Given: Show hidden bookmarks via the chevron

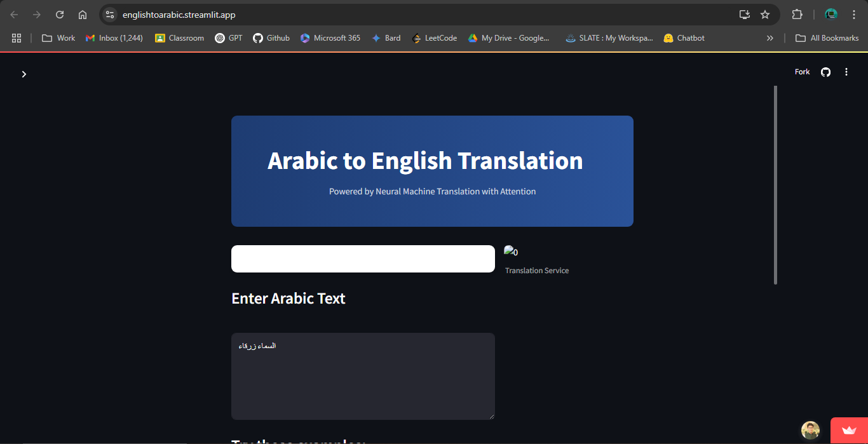Looking at the screenshot, I should (x=770, y=37).
